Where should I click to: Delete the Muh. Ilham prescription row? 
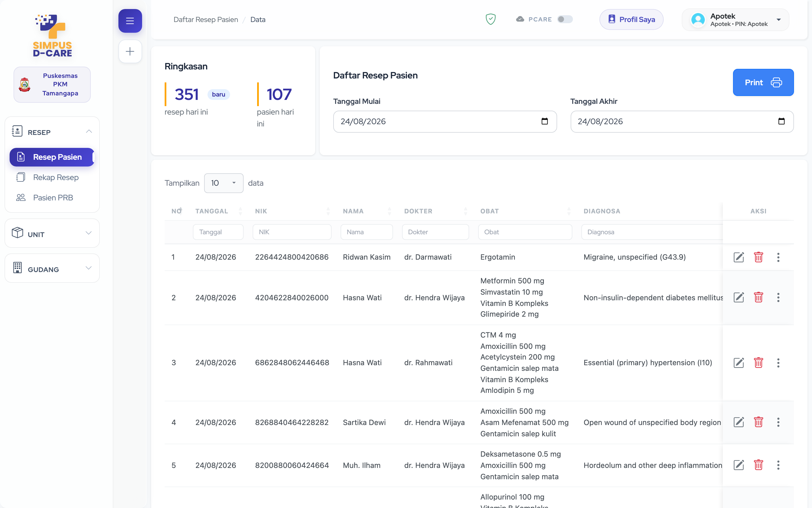click(x=758, y=465)
